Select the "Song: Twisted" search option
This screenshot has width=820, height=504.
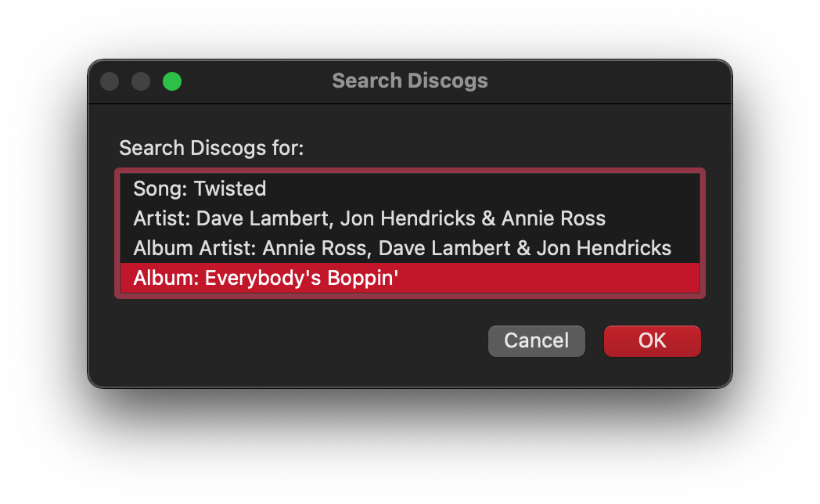200,189
